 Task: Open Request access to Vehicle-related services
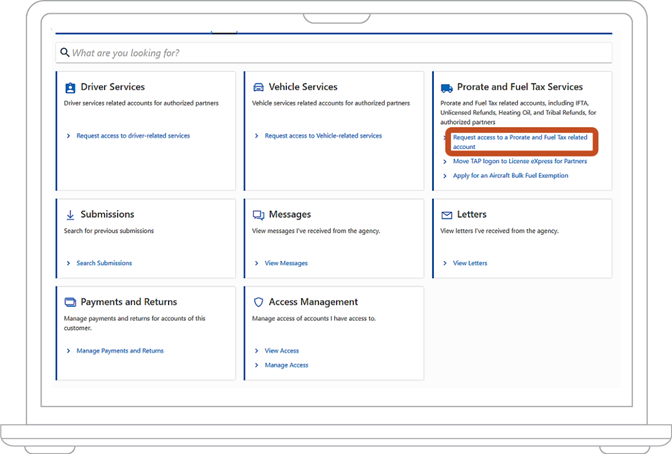point(323,135)
